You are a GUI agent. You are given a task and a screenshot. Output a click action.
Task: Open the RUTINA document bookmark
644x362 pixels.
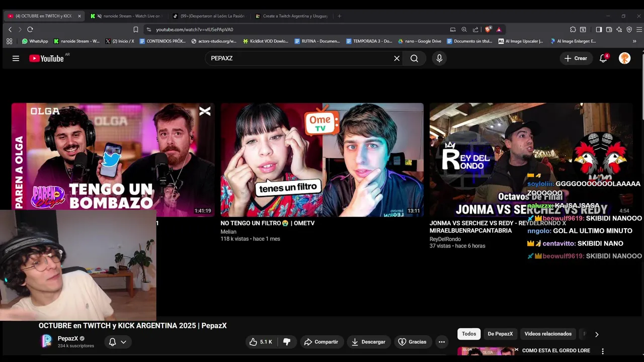tap(317, 41)
